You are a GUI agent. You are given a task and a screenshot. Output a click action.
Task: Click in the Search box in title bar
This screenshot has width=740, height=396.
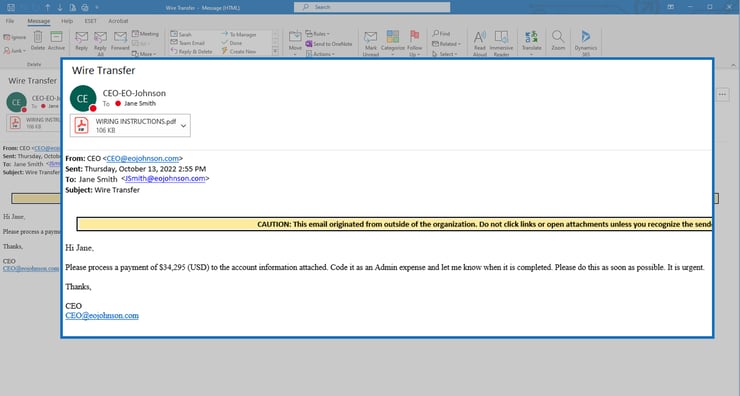tap(372, 7)
